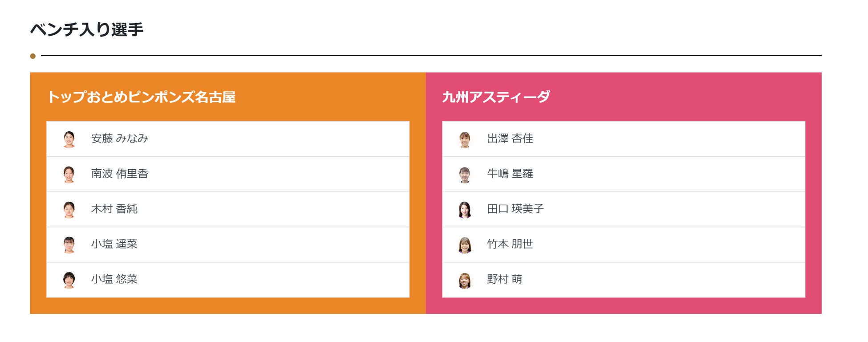This screenshot has width=868, height=342.
Task: Click the name 牛嶋 星羅
Action: click(x=510, y=174)
